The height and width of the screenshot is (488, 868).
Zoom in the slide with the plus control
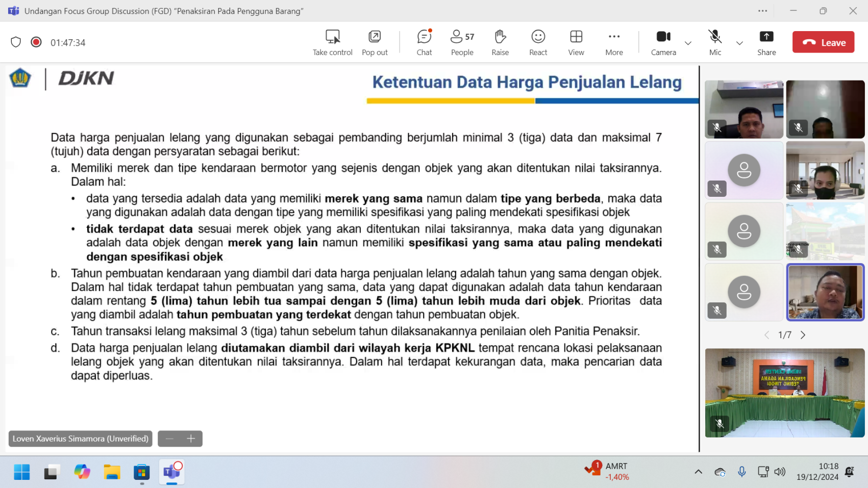(x=191, y=438)
